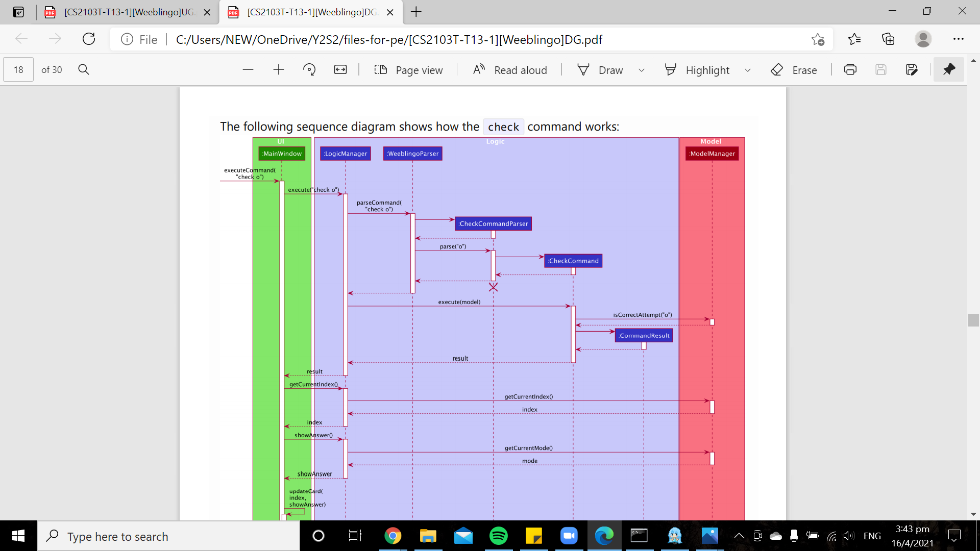Open a new browser tab
Viewport: 980px width, 551px height.
click(x=416, y=12)
